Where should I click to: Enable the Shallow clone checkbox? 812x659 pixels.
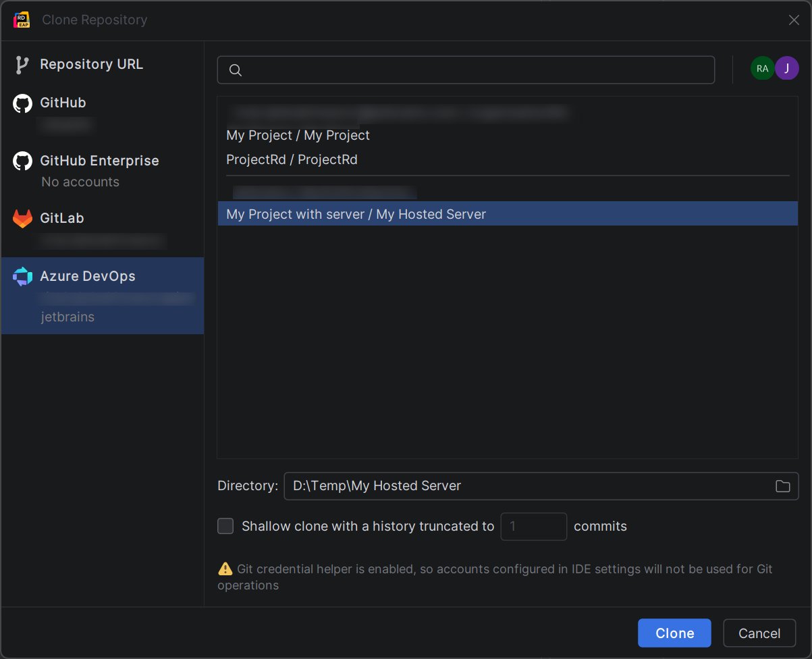(x=225, y=526)
